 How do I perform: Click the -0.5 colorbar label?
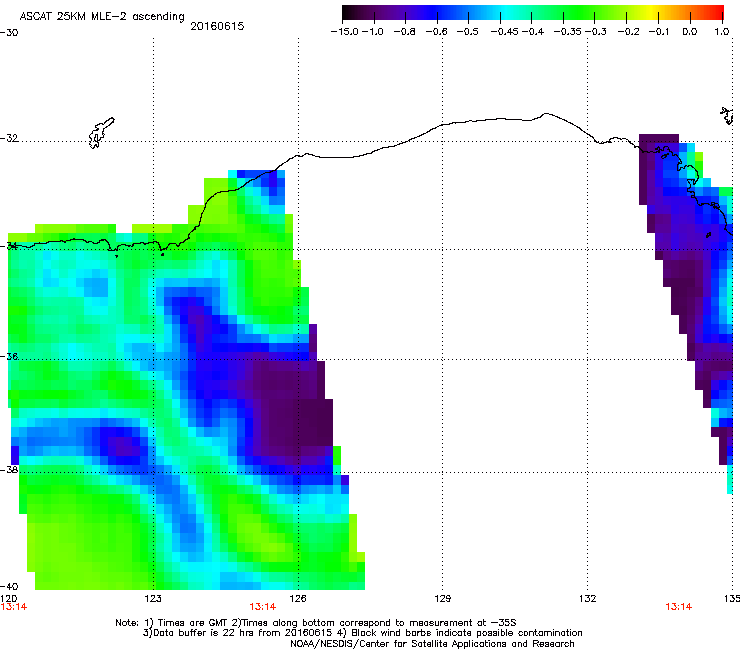[x=467, y=32]
